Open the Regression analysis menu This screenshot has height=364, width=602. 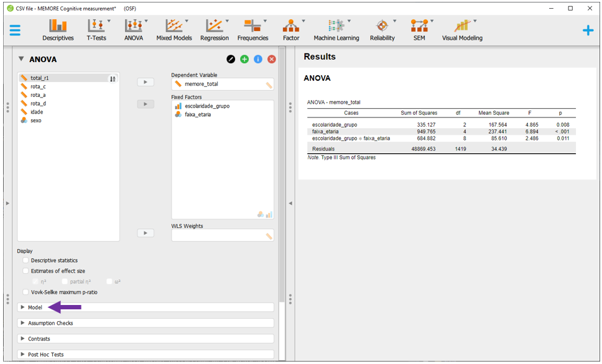(x=214, y=29)
